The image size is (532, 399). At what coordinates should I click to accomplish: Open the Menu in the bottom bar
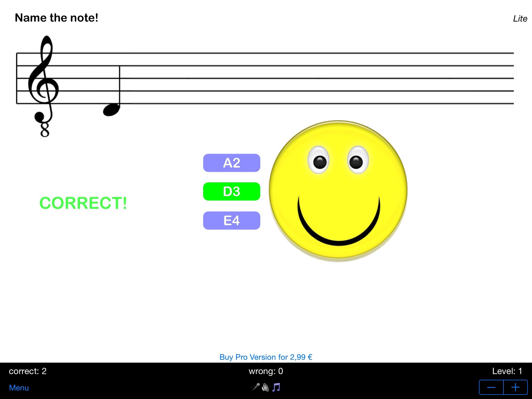[x=19, y=388]
